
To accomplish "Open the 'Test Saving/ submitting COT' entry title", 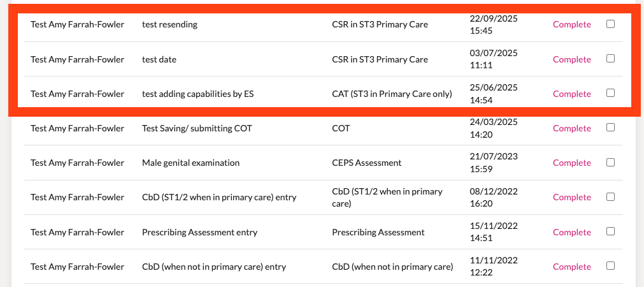I will click(197, 128).
